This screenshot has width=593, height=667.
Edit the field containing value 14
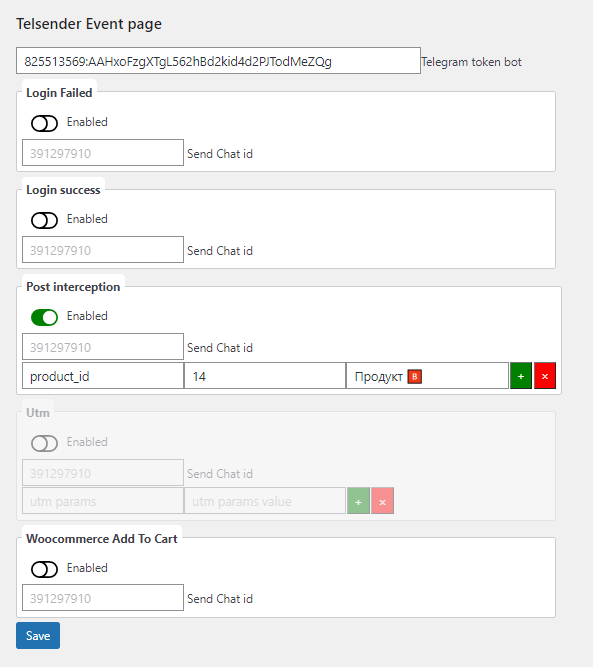click(265, 376)
